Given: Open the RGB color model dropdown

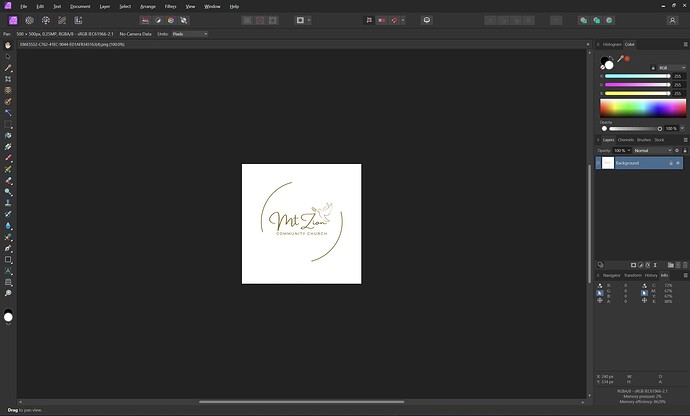Looking at the screenshot, I should (x=672, y=68).
